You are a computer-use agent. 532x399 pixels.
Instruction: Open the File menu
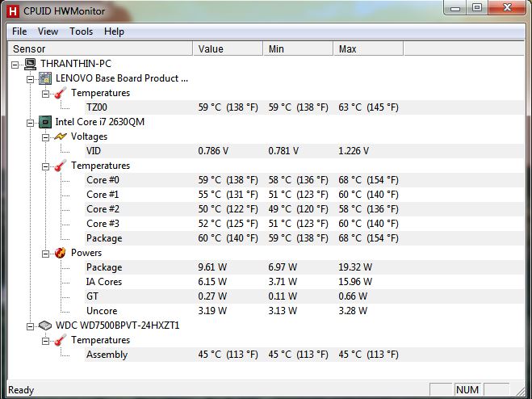coord(19,31)
